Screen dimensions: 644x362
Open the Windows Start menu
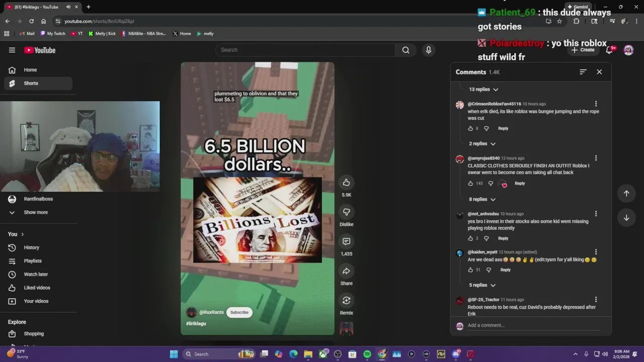(x=174, y=354)
